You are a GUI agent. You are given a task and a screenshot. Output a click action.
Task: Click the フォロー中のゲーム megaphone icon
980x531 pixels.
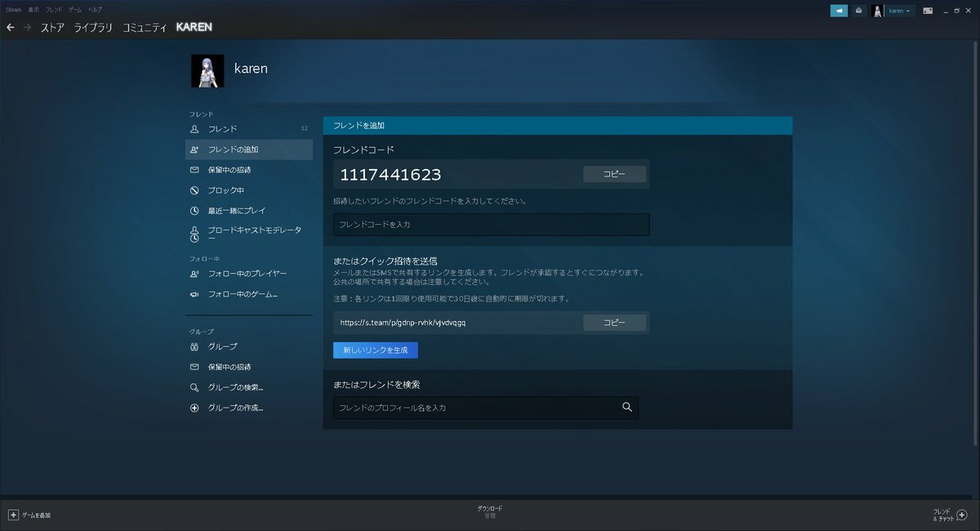[x=194, y=294]
